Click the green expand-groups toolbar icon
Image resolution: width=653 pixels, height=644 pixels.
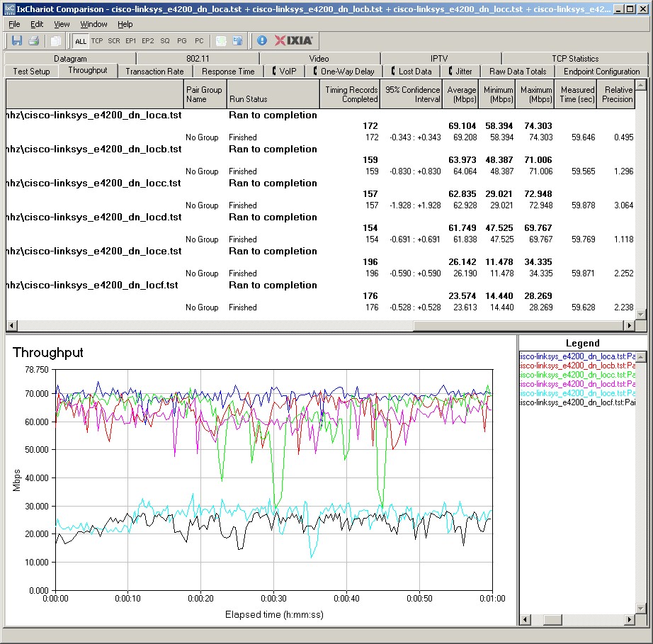[221, 41]
